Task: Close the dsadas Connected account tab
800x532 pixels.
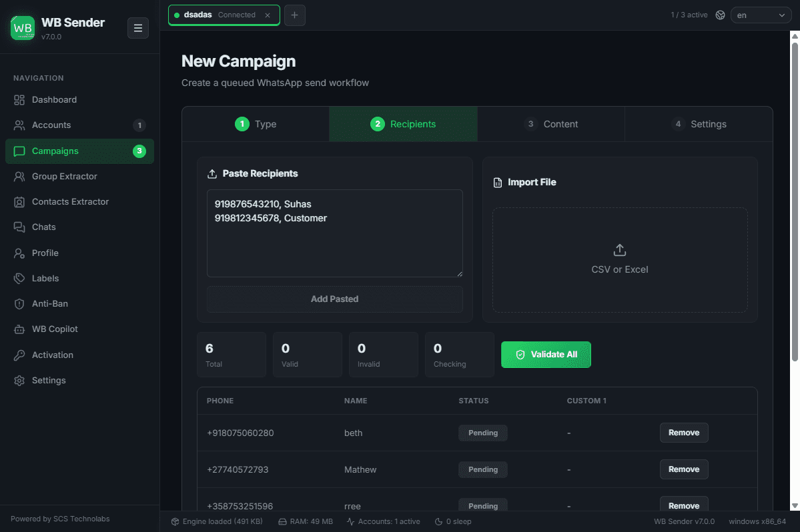Action: (x=268, y=15)
